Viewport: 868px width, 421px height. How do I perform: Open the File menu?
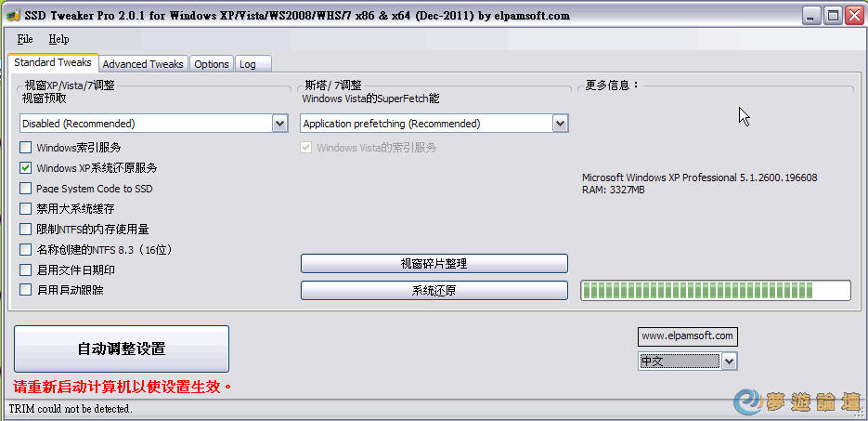coord(25,39)
